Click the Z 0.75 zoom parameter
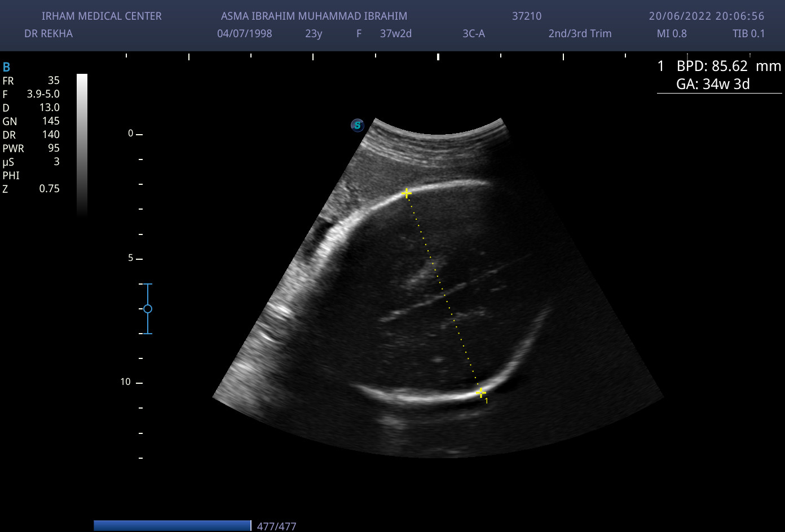 pos(31,189)
